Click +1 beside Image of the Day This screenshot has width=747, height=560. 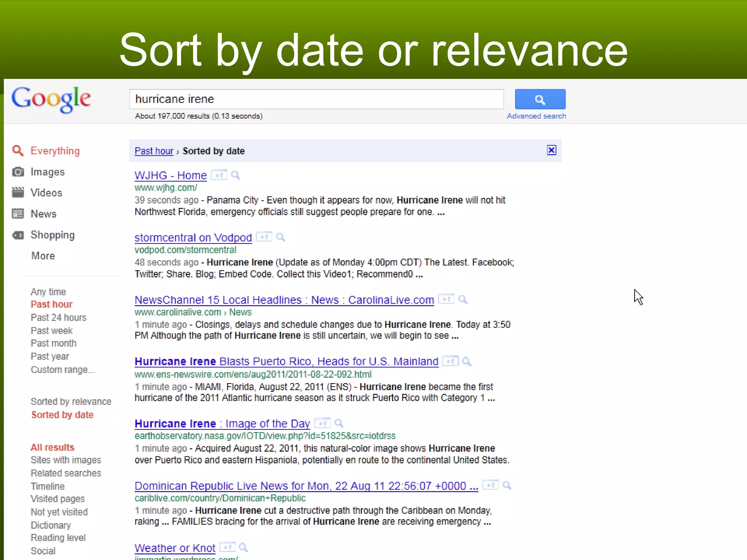click(x=322, y=423)
